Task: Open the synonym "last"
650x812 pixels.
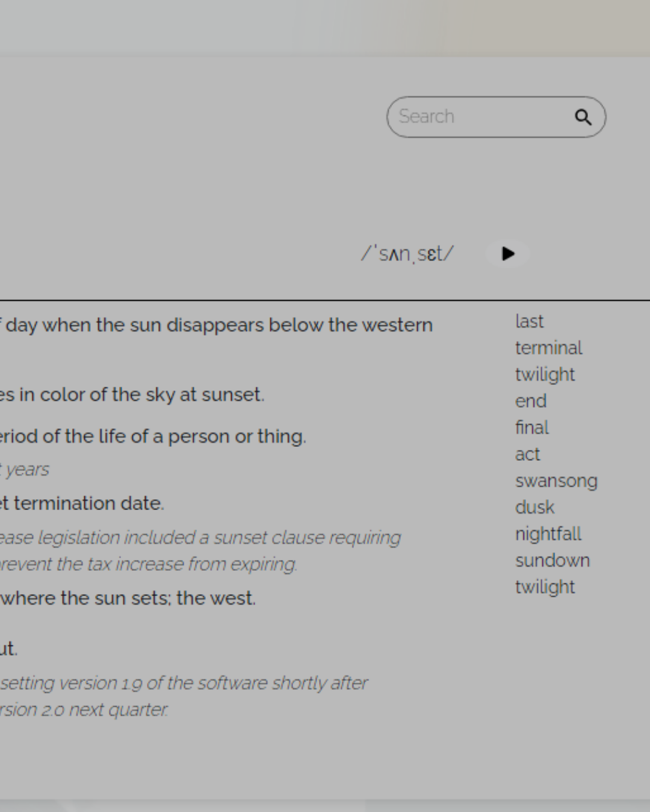Action: click(x=529, y=322)
